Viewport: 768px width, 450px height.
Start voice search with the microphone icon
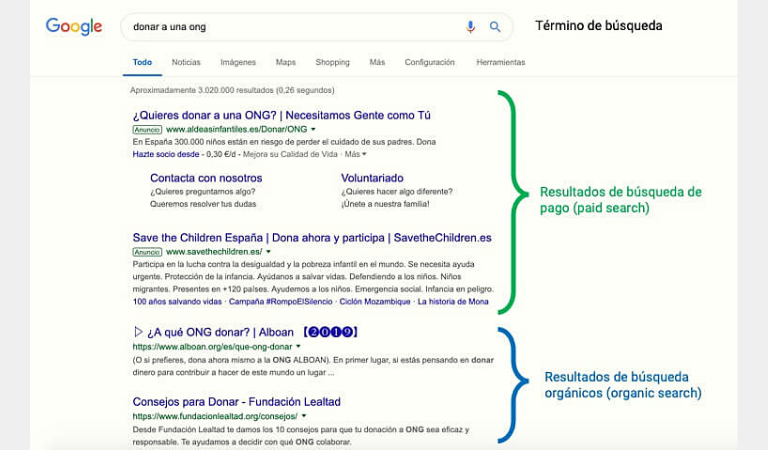click(x=470, y=26)
